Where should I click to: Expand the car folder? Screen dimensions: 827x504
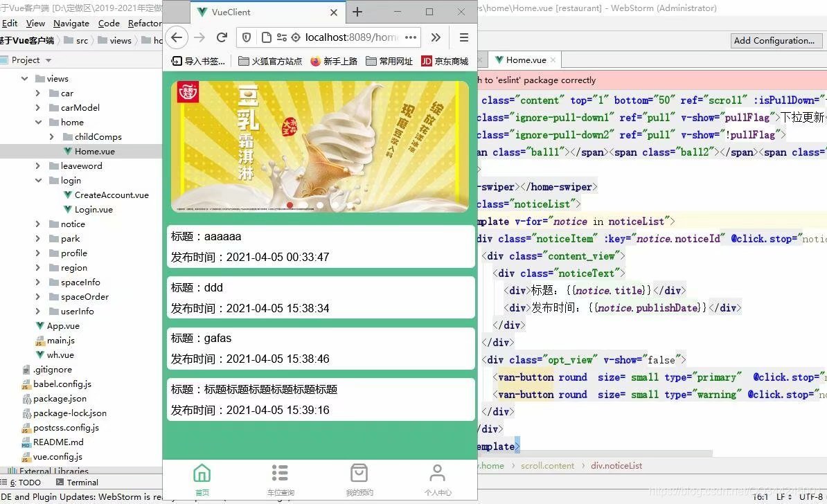(38, 93)
